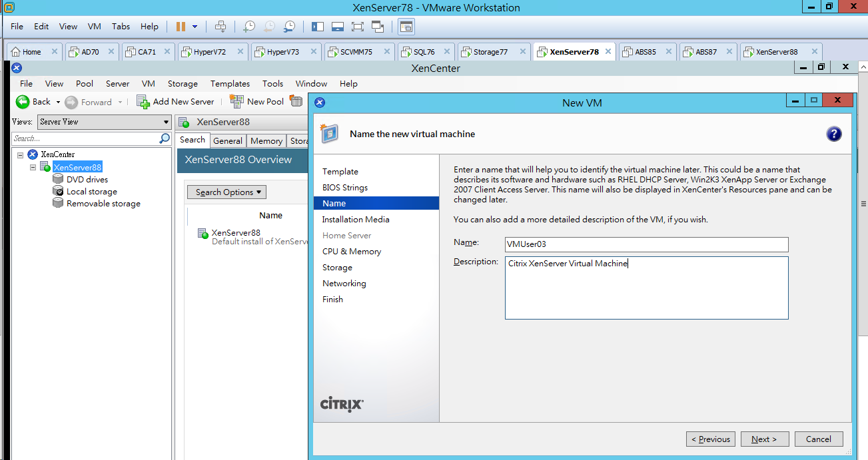Click the XenCenter Back arrow icon
This screenshot has width=868, height=460.
coord(23,102)
